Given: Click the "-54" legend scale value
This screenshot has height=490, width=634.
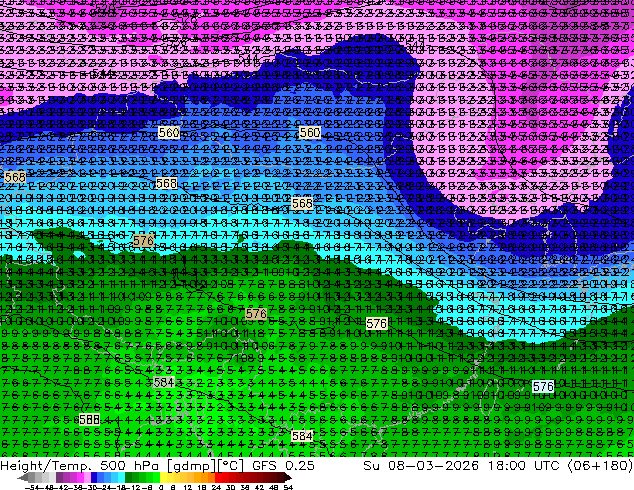Looking at the screenshot, I should (33, 487).
